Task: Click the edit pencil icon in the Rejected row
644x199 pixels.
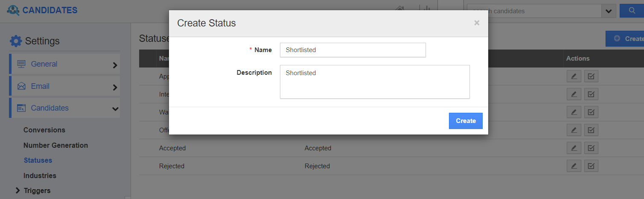Action: point(574,166)
